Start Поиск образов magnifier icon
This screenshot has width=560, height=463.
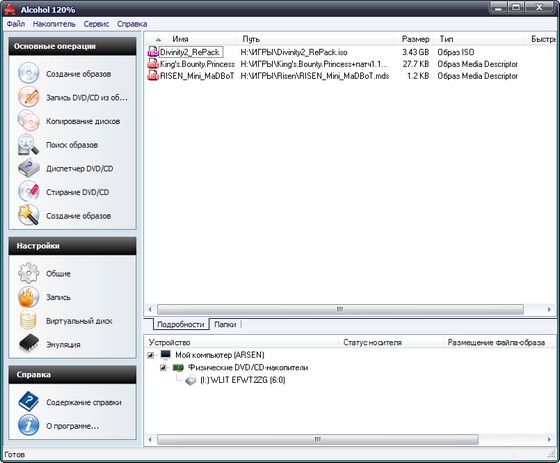click(x=29, y=144)
